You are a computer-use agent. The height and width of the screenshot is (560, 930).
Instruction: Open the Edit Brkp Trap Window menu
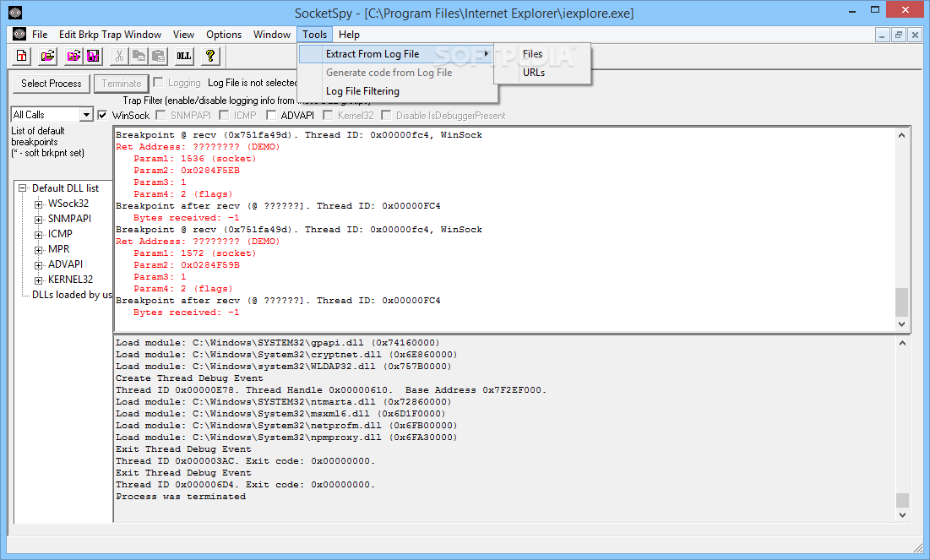(x=111, y=35)
